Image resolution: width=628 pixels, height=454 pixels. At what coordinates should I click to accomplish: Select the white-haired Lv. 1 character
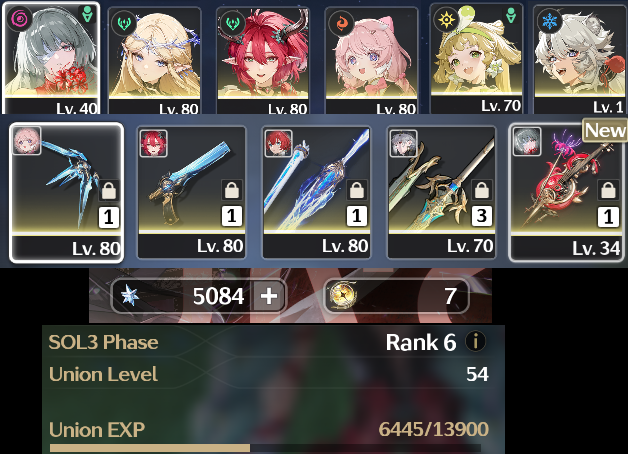580,59
